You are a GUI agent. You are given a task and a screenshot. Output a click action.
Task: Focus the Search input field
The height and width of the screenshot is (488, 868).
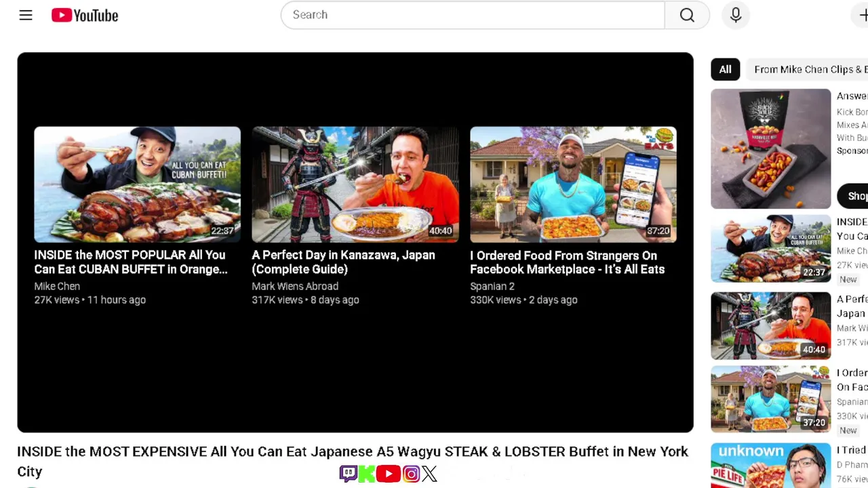[473, 15]
